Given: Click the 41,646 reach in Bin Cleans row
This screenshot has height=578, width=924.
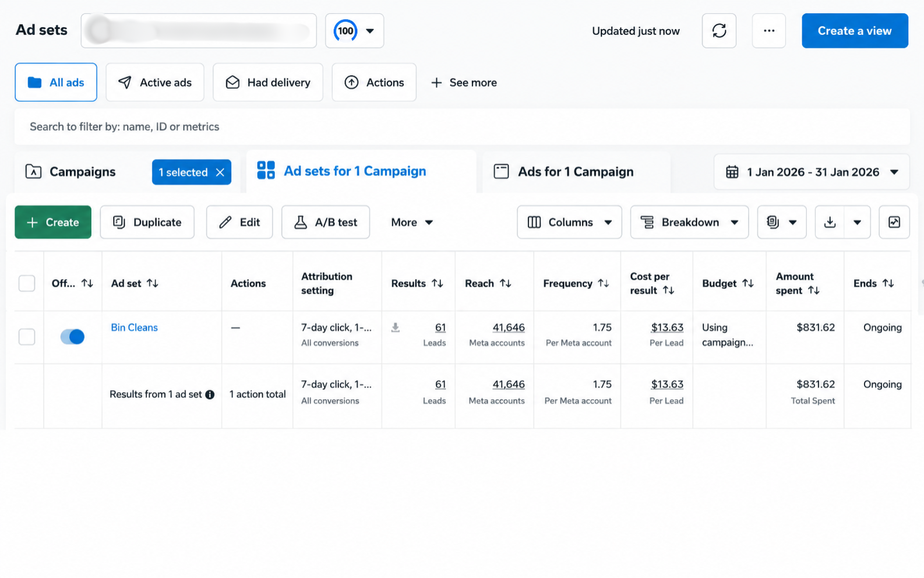Looking at the screenshot, I should coord(509,327).
